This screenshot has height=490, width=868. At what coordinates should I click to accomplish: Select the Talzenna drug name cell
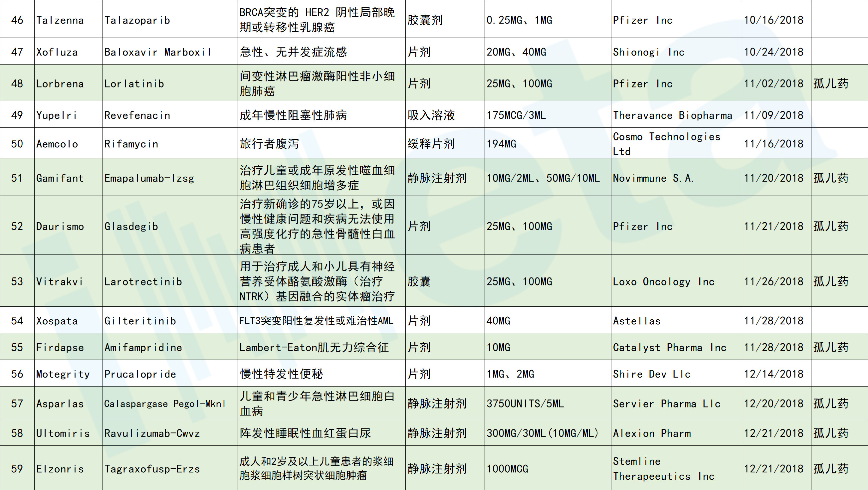coord(69,19)
